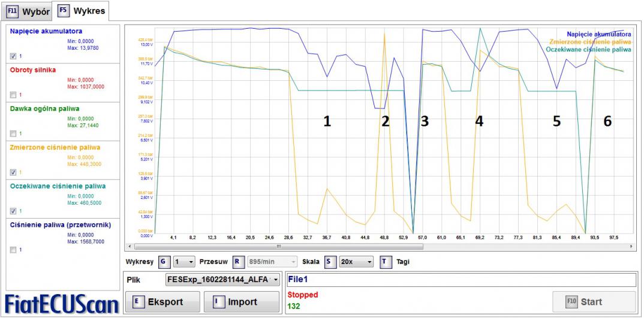Click the green 132 counter value
Image resolution: width=644 pixels, height=318 pixels.
click(x=294, y=306)
